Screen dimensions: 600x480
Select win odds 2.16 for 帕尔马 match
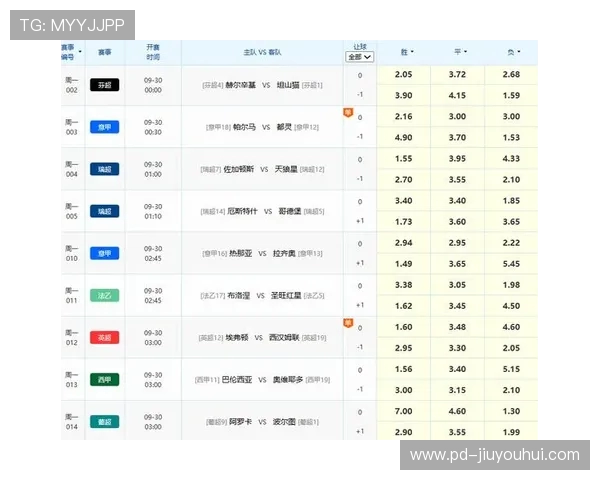coord(403,117)
